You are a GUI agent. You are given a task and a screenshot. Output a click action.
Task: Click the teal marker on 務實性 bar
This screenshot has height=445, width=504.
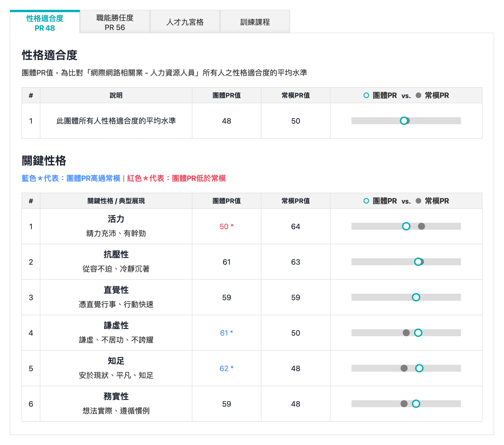click(x=416, y=404)
